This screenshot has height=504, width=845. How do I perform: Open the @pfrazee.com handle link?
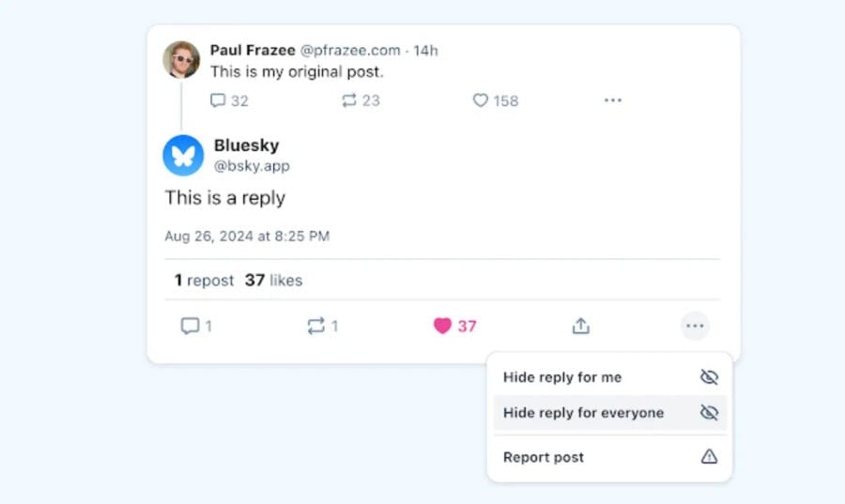pyautogui.click(x=350, y=50)
